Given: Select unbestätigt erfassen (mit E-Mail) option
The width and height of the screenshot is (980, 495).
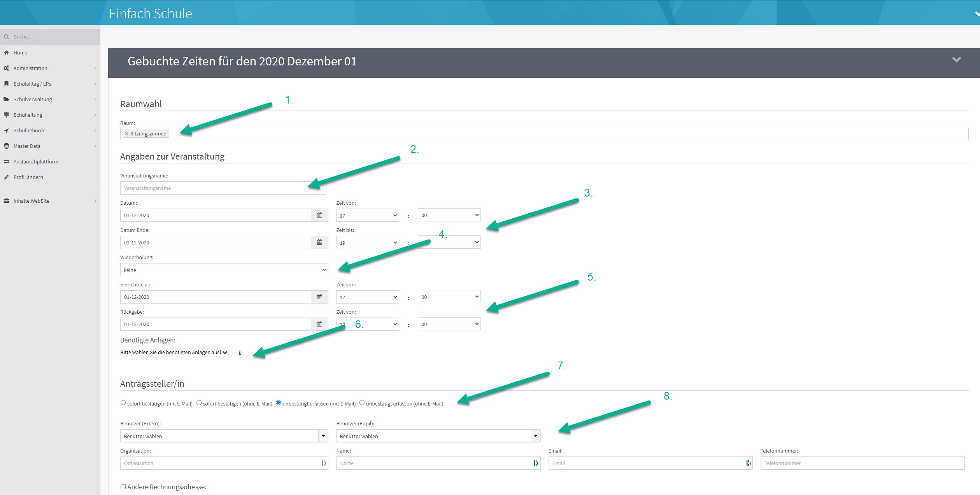Looking at the screenshot, I should tap(278, 403).
